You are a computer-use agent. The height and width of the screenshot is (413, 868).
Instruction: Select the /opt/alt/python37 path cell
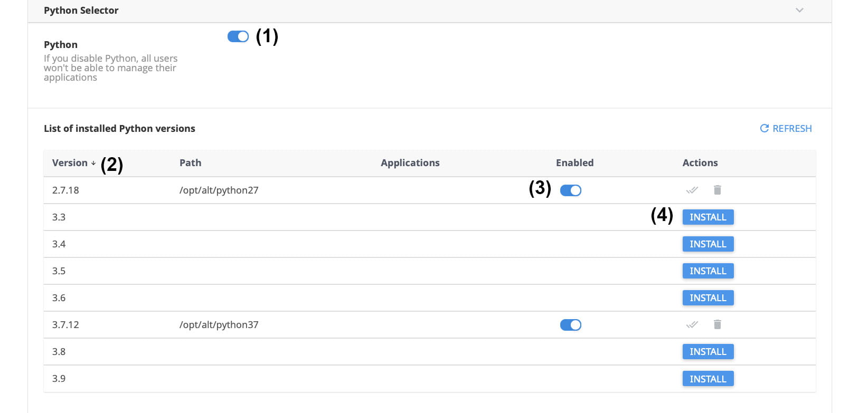click(219, 325)
